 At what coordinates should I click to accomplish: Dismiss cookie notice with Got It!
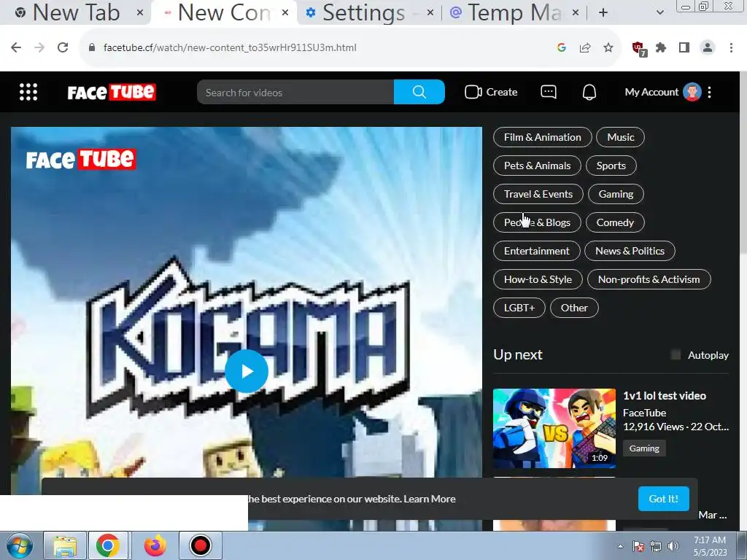click(663, 499)
